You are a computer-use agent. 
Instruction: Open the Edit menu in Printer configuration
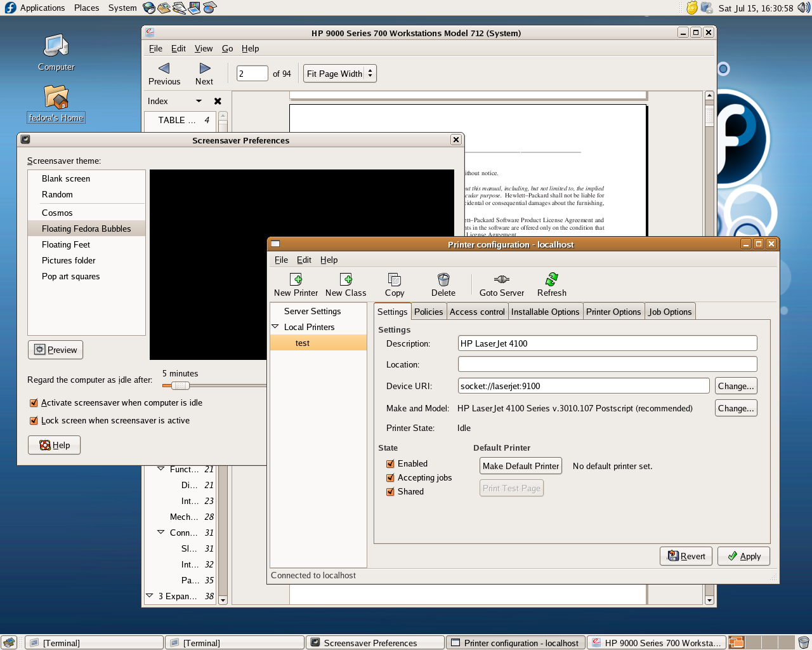point(304,260)
